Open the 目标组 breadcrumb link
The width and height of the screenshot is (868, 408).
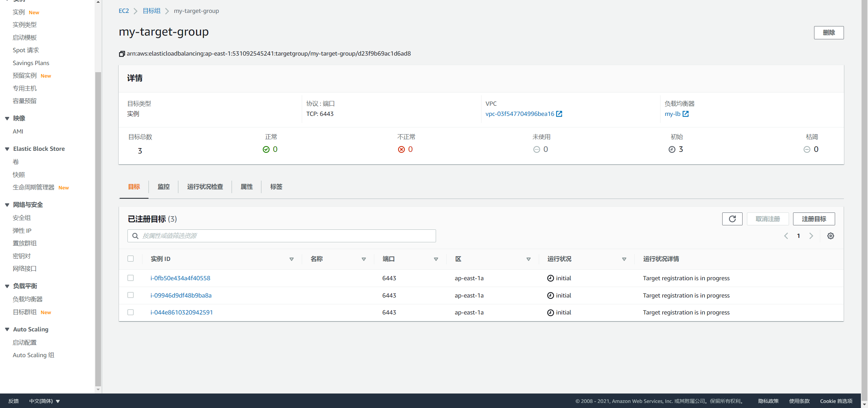pyautogui.click(x=152, y=11)
